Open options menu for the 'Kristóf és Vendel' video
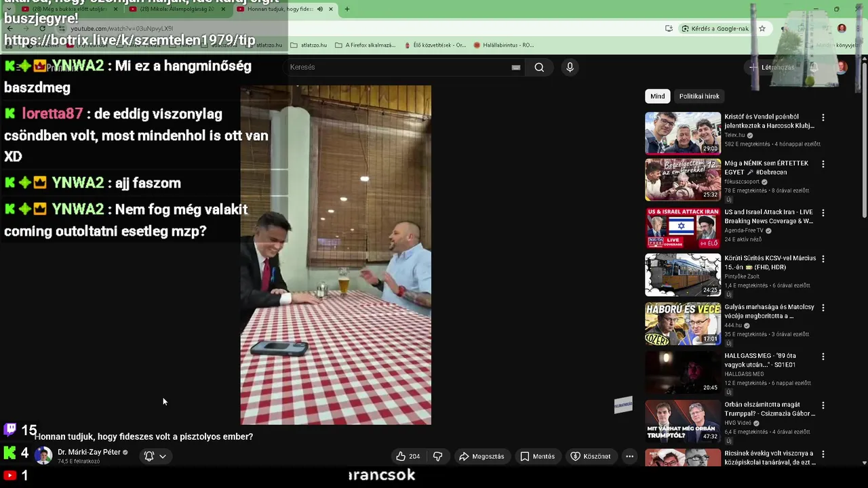This screenshot has height=488, width=868. (823, 118)
